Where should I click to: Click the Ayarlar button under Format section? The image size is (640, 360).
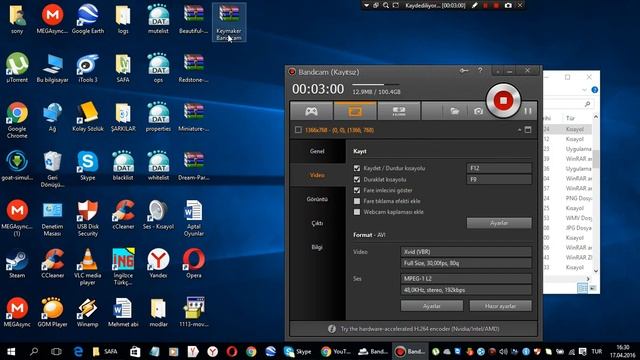(x=432, y=306)
